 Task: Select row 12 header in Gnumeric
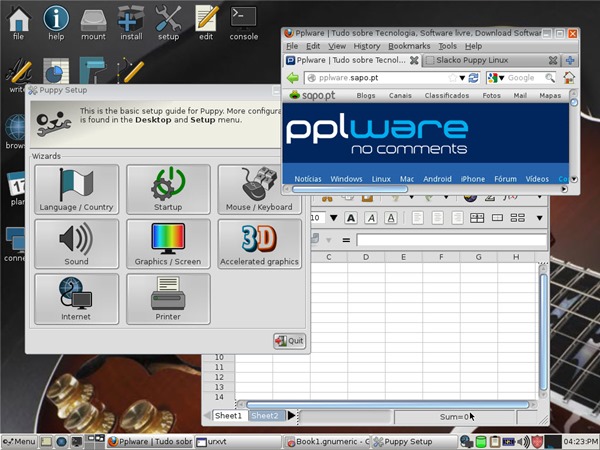click(219, 377)
